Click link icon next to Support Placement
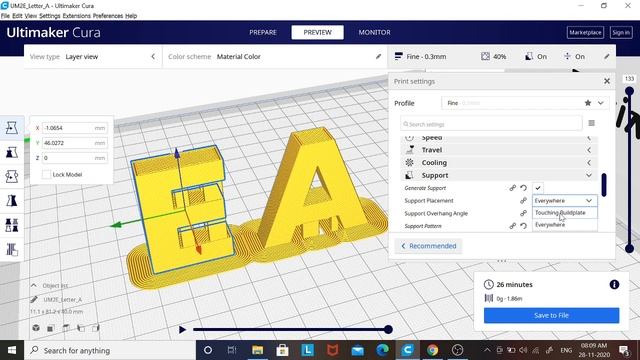 coord(523,200)
